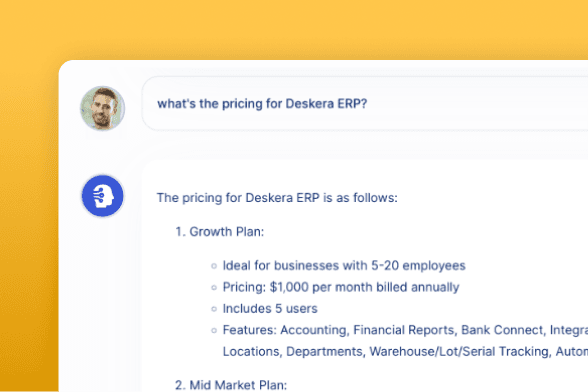The height and width of the screenshot is (392, 588).
Task: Click 'Warehouse/Lot/Serial Tracking' text
Action: click(x=459, y=351)
